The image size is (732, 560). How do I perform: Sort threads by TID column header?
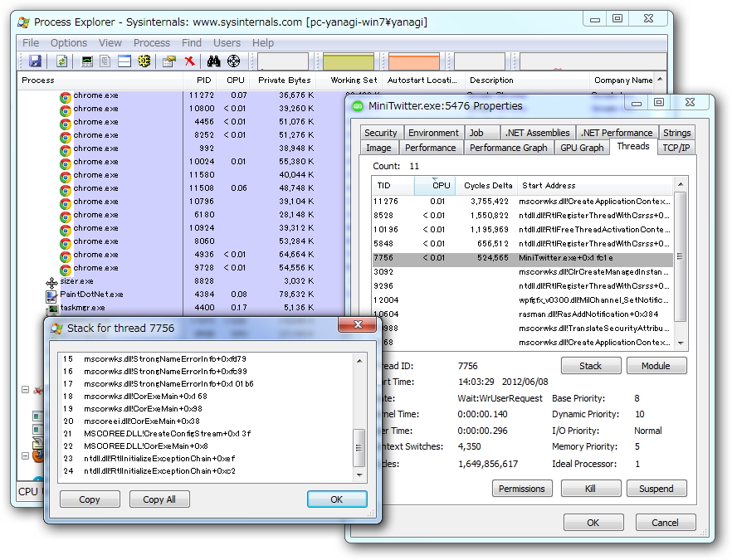point(393,186)
